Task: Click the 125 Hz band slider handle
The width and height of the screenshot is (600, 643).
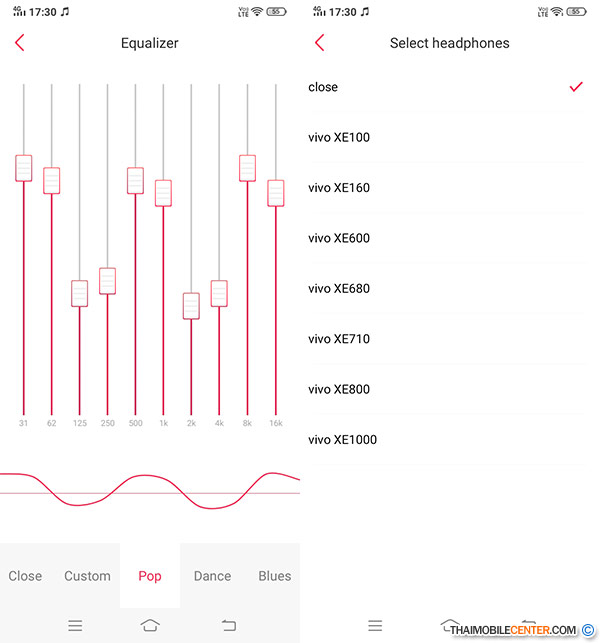Action: (x=80, y=293)
